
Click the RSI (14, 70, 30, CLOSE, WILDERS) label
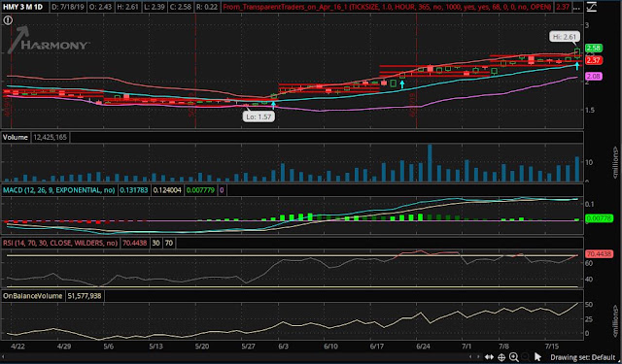tap(60, 243)
